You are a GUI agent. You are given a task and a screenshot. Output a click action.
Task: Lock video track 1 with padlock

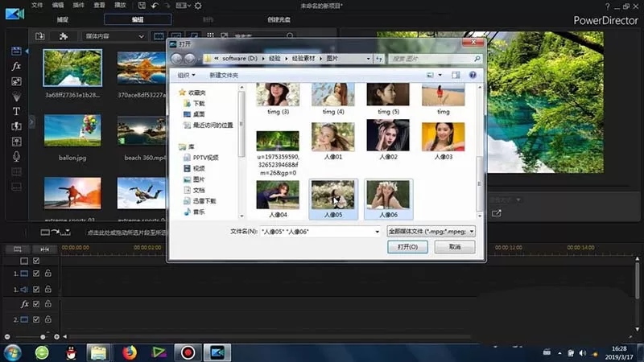48,273
